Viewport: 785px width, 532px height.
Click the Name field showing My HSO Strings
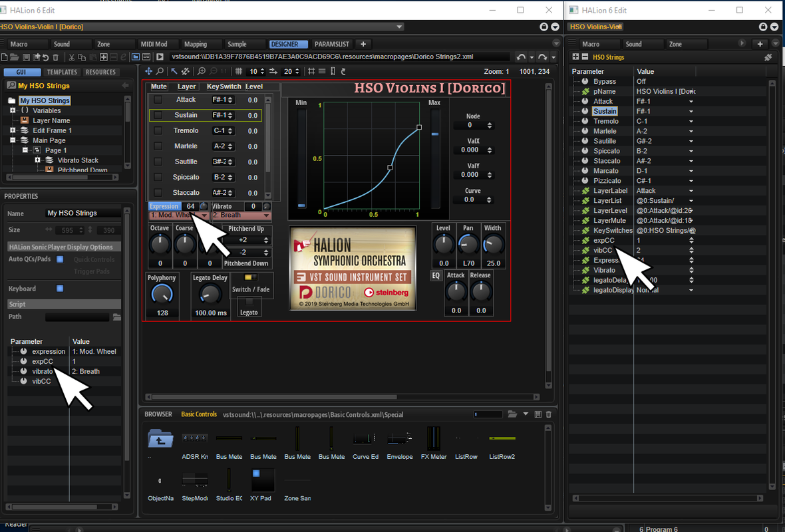coord(83,213)
